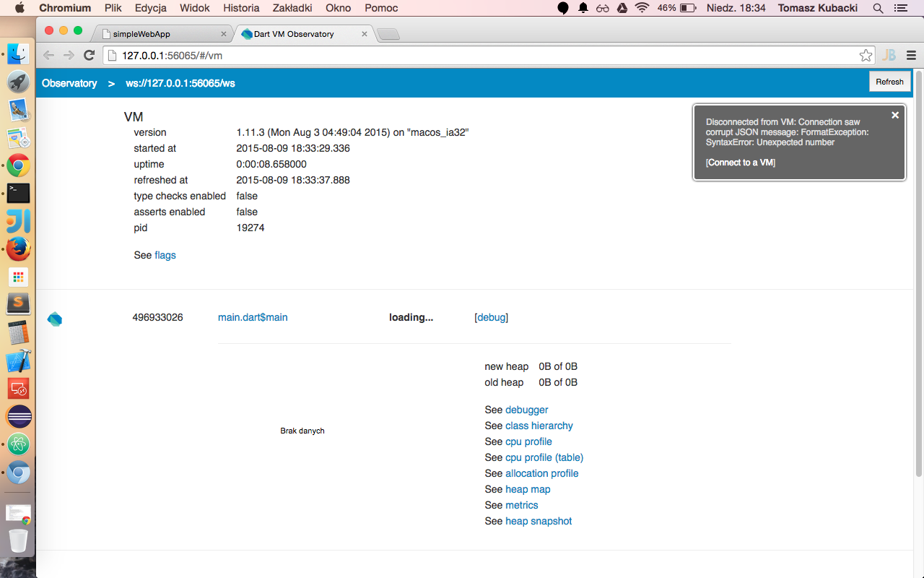
Task: Click the battery status icon
Action: pos(688,8)
